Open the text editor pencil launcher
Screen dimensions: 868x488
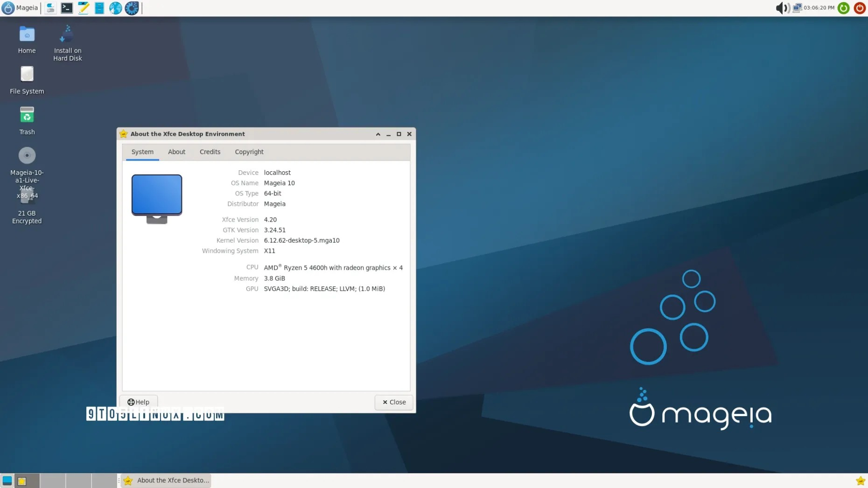pos(83,8)
